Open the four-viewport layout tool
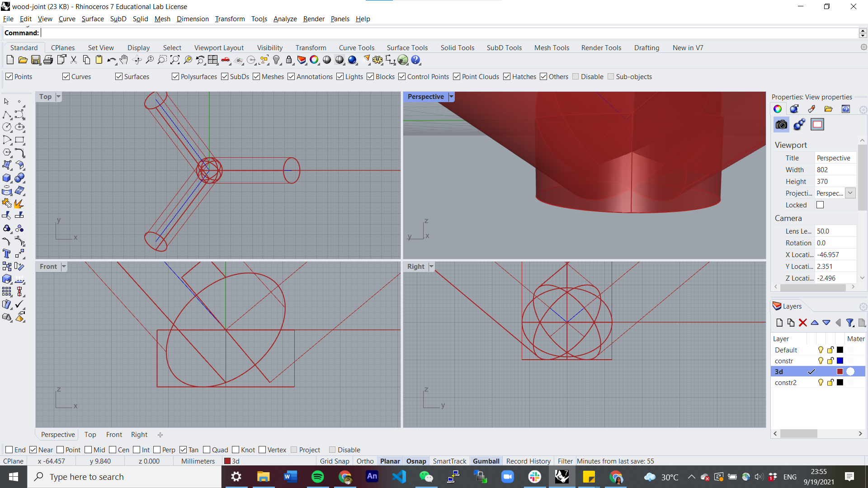Viewport: 868px width, 488px height. (213, 60)
